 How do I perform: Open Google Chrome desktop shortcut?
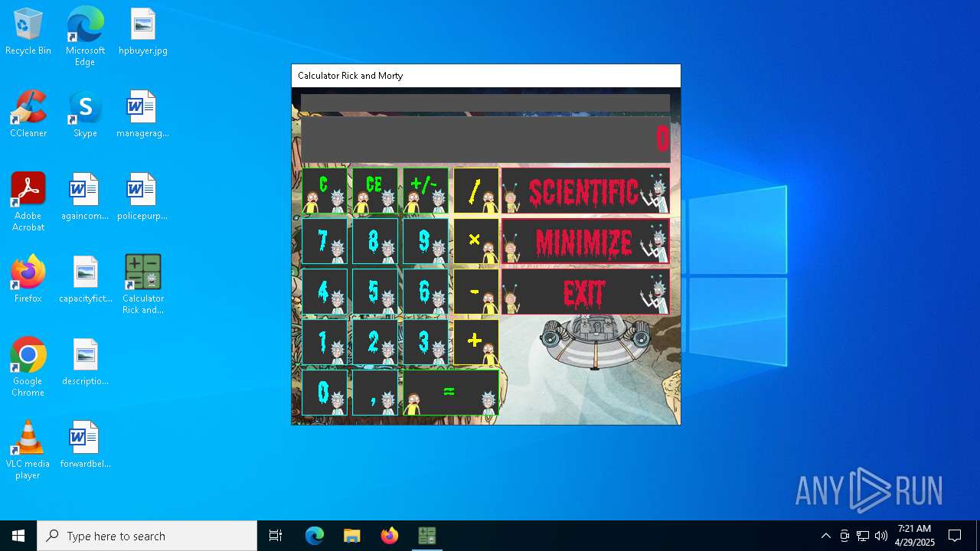click(28, 367)
